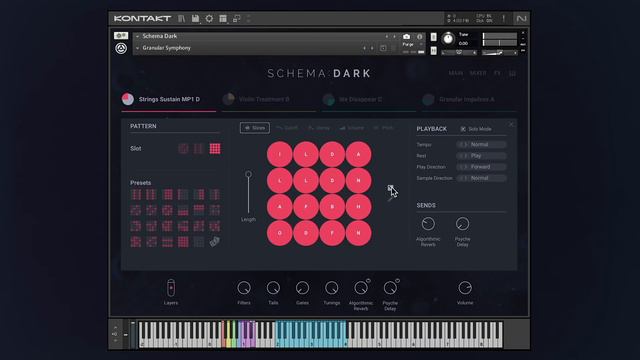
Task: Click the Kontakt minimized view icon
Action: click(236, 18)
